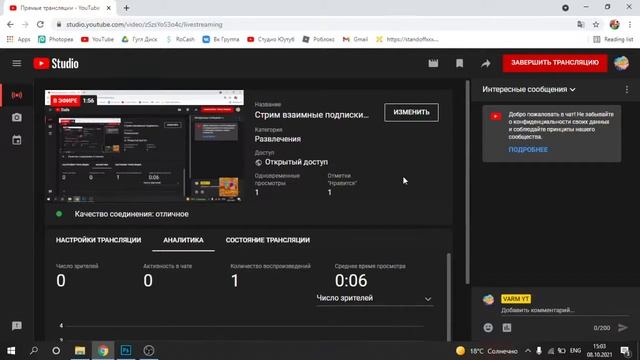Image resolution: width=640 pixels, height=360 pixels.
Task: Open Windows taskbar search
Action: [34, 351]
